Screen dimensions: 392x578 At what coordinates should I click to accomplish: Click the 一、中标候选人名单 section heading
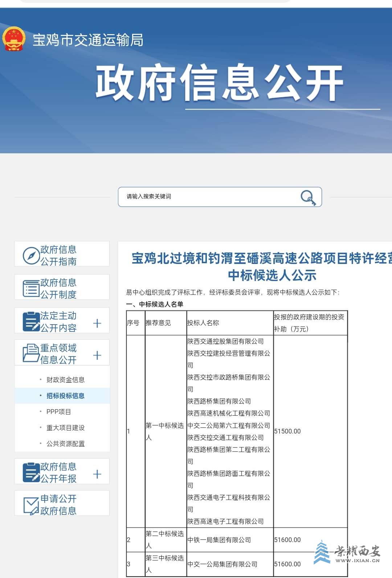tap(155, 304)
